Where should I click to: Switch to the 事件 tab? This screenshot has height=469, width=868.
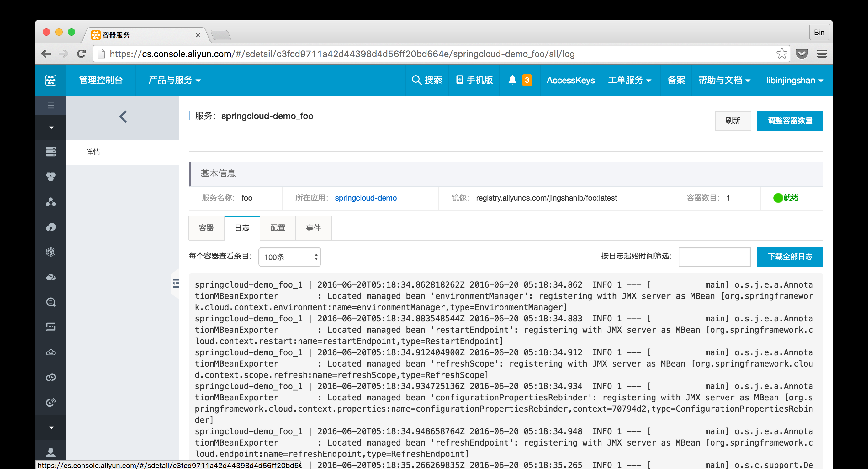click(313, 228)
